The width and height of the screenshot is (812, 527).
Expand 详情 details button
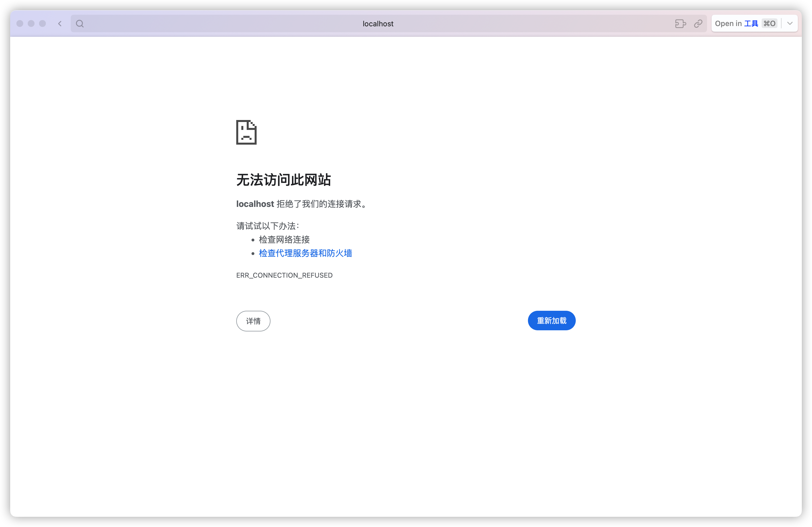pyautogui.click(x=253, y=321)
